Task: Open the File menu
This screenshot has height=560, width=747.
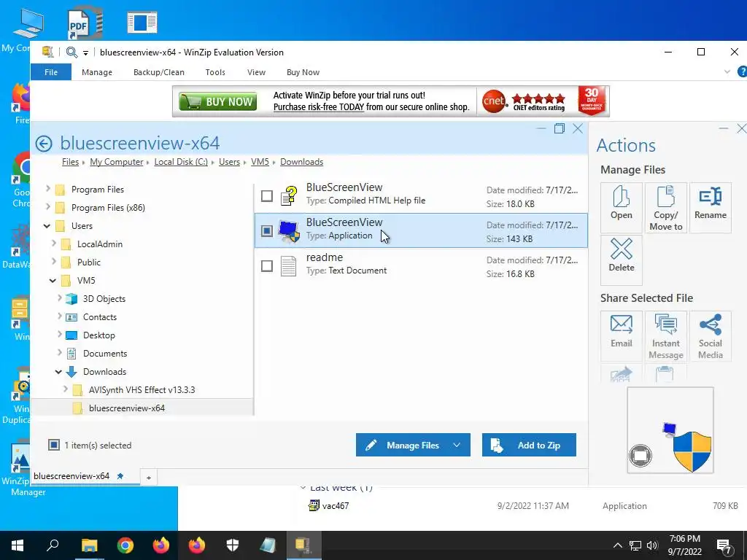Action: pos(51,72)
